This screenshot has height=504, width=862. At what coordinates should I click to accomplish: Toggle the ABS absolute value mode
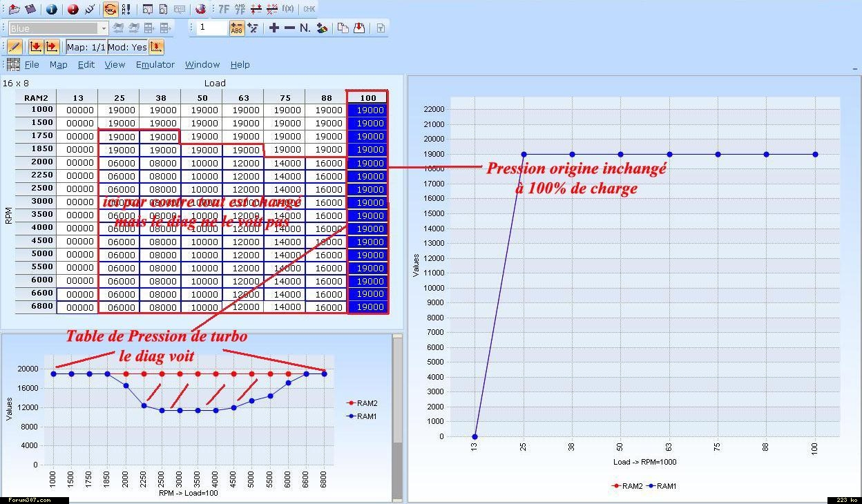pos(237,28)
